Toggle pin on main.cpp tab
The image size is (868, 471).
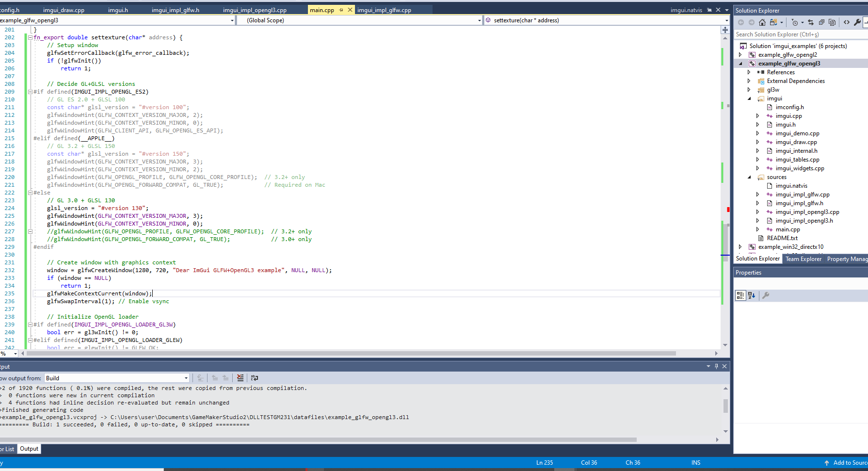coord(341,10)
